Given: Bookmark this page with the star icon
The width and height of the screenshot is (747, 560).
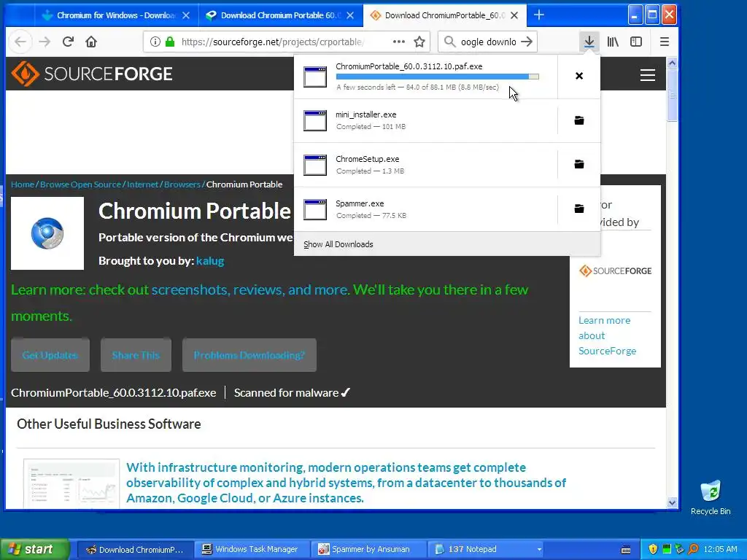Looking at the screenshot, I should coord(419,42).
